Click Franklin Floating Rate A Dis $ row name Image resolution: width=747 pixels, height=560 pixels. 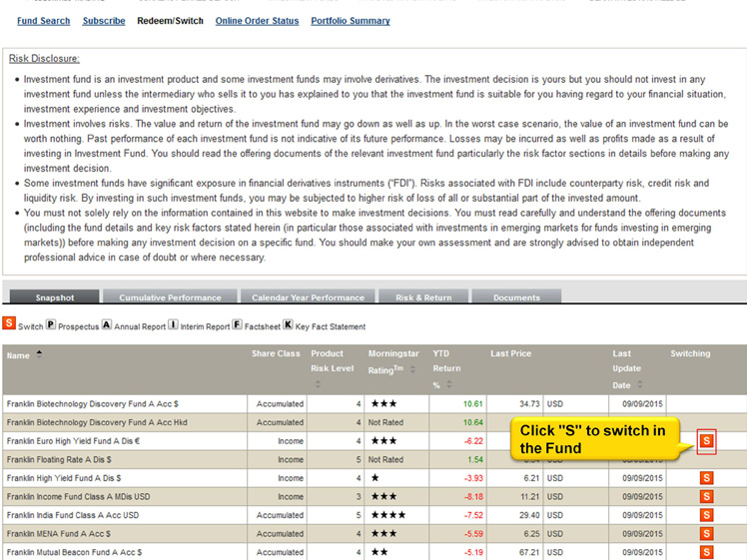click(59, 459)
